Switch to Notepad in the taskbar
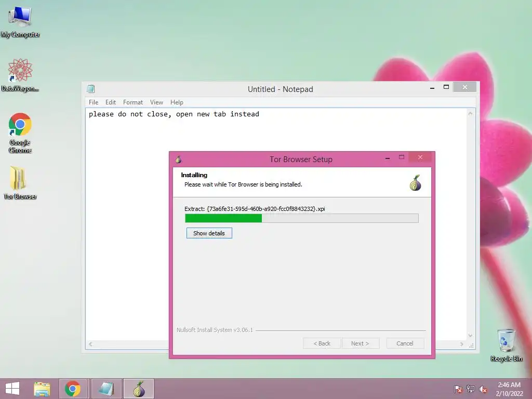The height and width of the screenshot is (399, 532). (107, 389)
